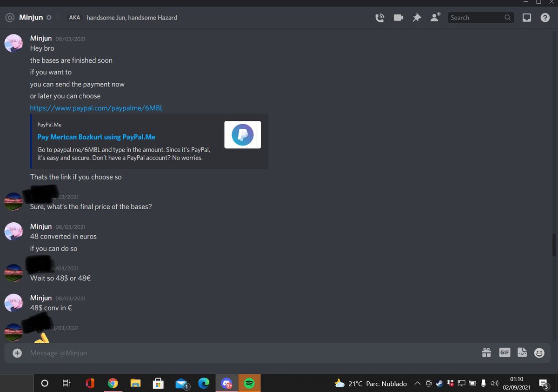Click Minjun's avatar on the 48$ conv message
The height and width of the screenshot is (392, 558).
[14, 303]
